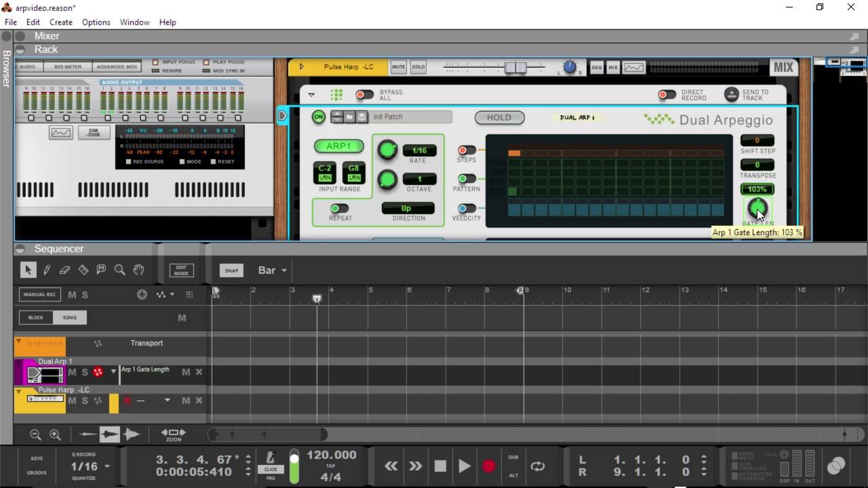Select the Magnify tool
868x488 pixels.
(x=120, y=270)
